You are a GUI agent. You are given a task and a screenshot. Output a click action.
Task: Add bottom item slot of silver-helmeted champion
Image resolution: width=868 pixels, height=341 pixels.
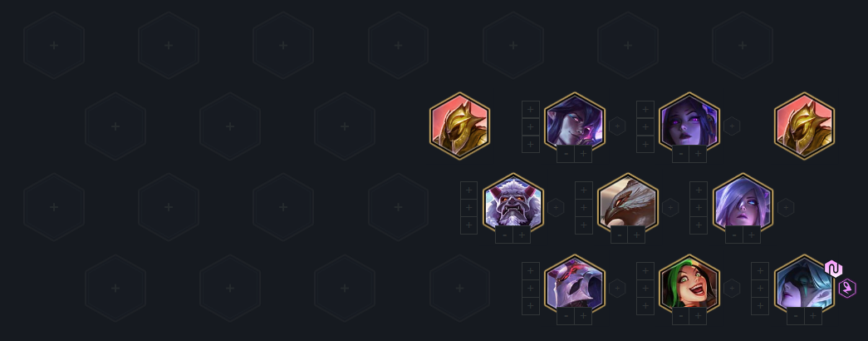(530, 306)
